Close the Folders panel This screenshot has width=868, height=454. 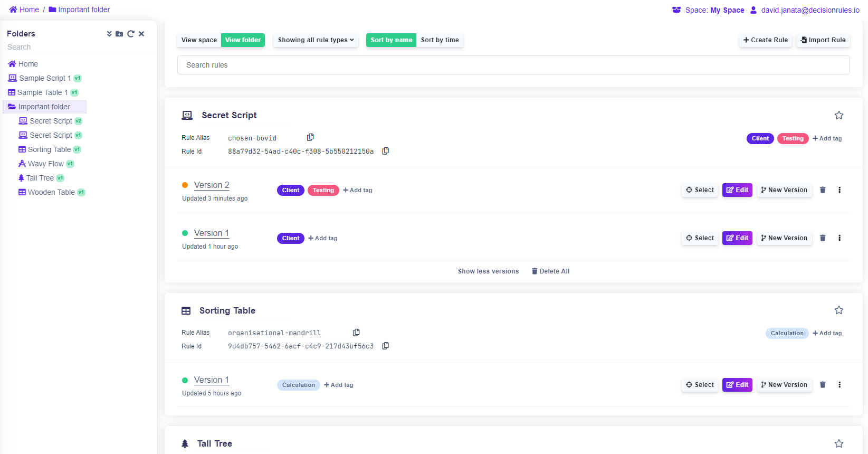point(141,34)
